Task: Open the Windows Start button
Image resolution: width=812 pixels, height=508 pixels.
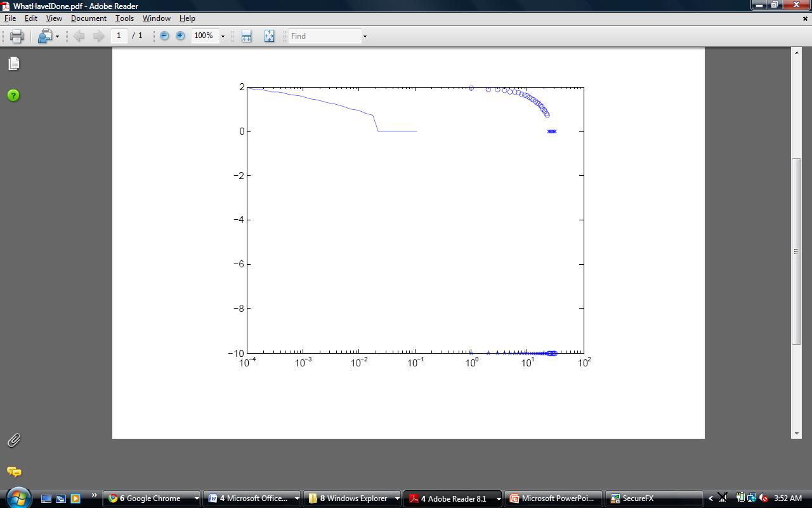Action: pos(18,498)
